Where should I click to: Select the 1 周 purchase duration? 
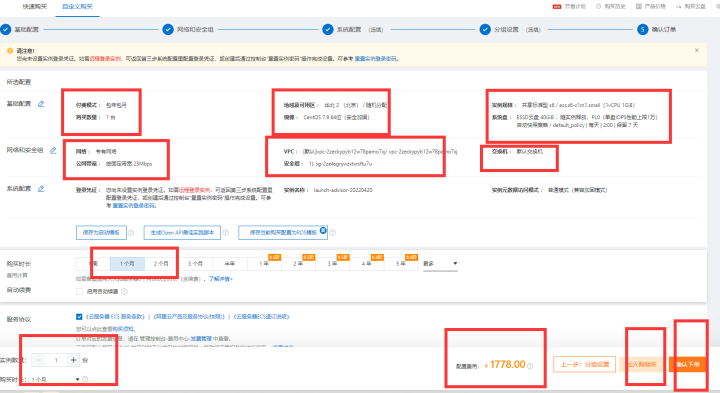pyautogui.click(x=93, y=264)
